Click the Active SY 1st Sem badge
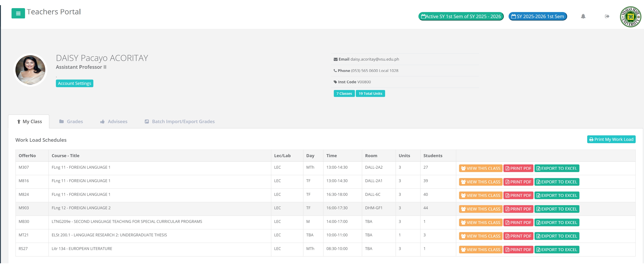The image size is (644, 278). point(461,16)
